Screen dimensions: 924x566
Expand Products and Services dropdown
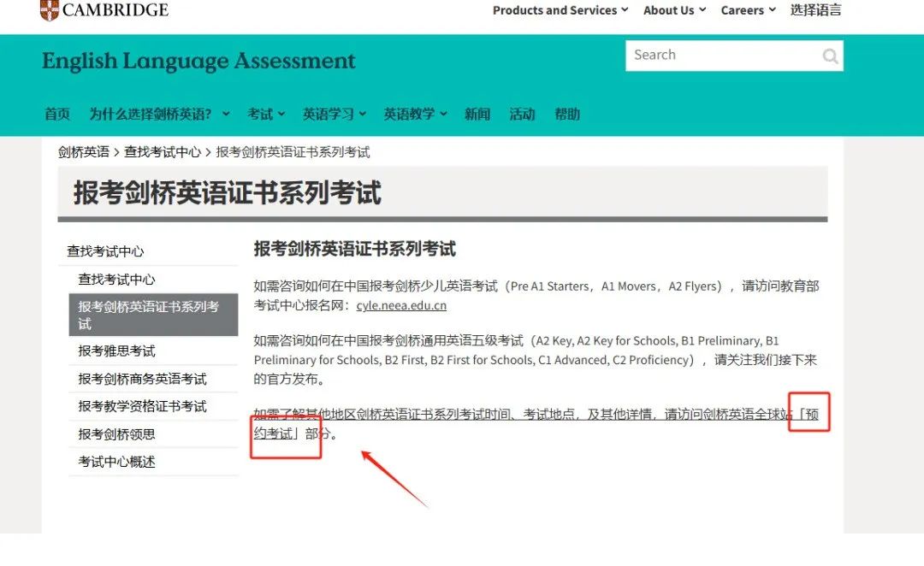pos(560,10)
